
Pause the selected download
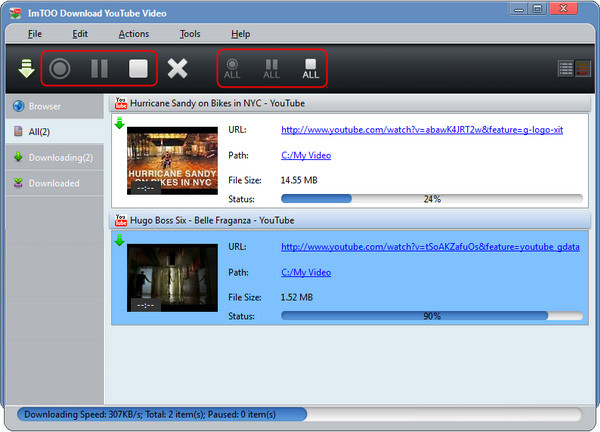(99, 69)
